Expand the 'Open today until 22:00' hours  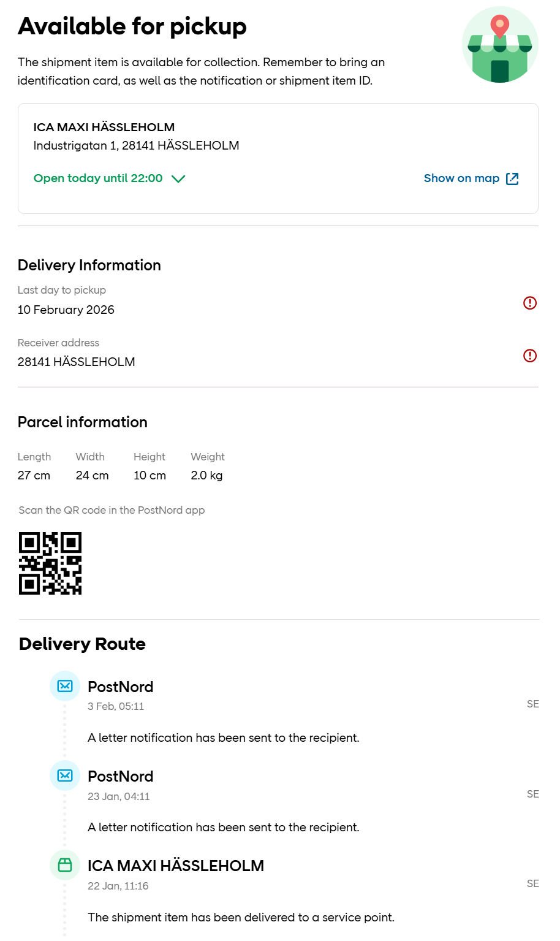(98, 178)
